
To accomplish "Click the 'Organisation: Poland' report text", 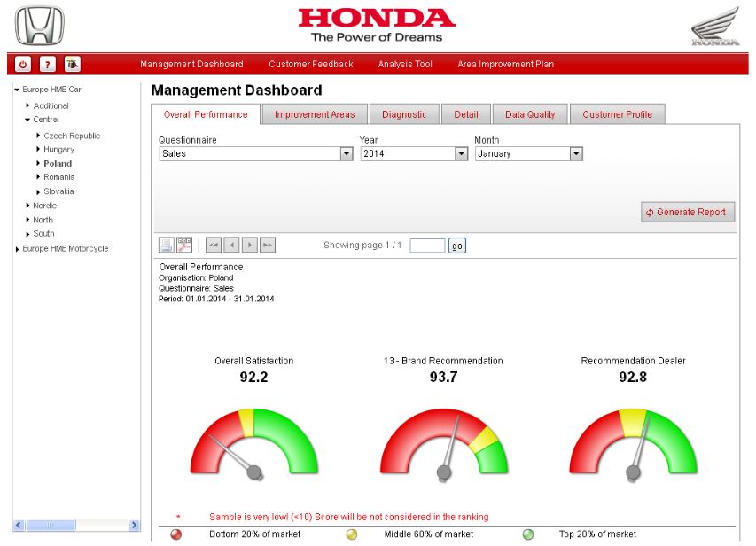I will [x=196, y=277].
